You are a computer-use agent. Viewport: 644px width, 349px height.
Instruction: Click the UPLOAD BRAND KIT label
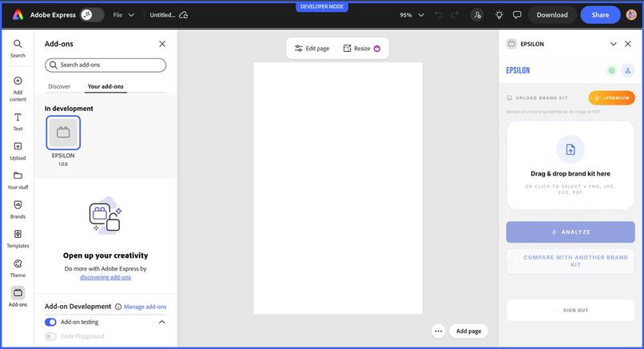541,97
